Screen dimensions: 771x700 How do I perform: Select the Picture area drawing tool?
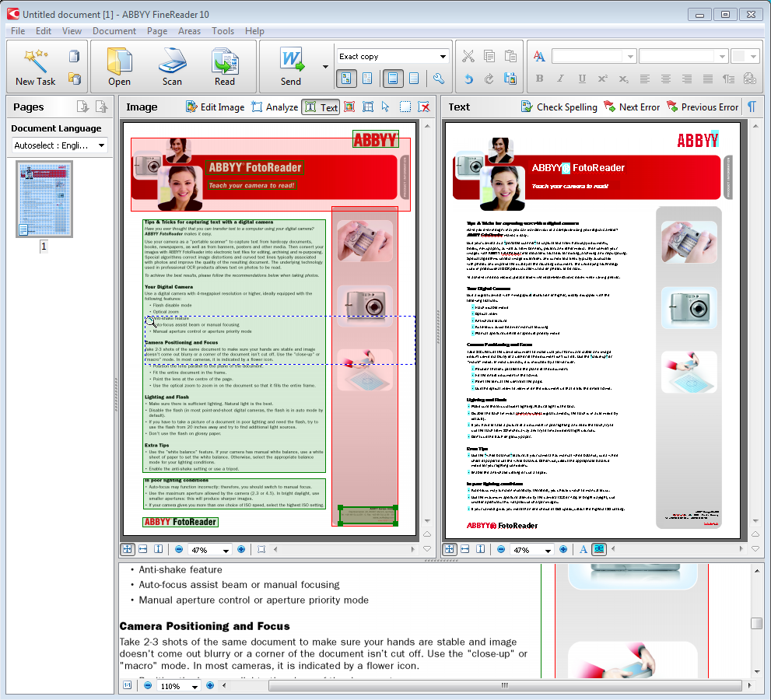349,107
